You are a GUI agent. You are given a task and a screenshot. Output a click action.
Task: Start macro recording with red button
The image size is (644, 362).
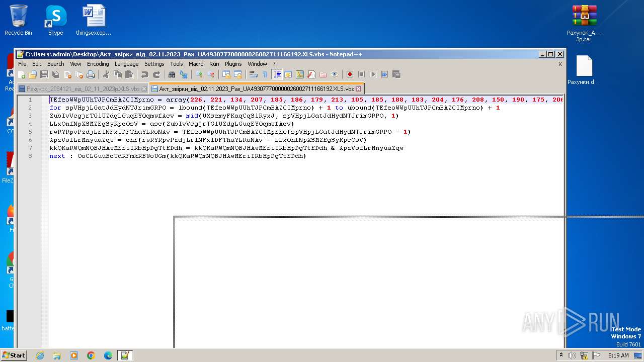click(x=350, y=74)
